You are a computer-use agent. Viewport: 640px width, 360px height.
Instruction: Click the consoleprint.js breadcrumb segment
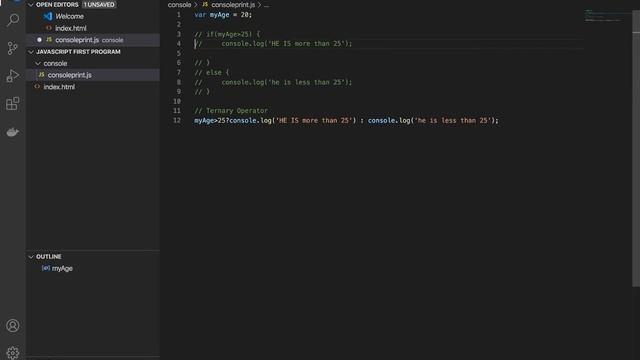233,4
